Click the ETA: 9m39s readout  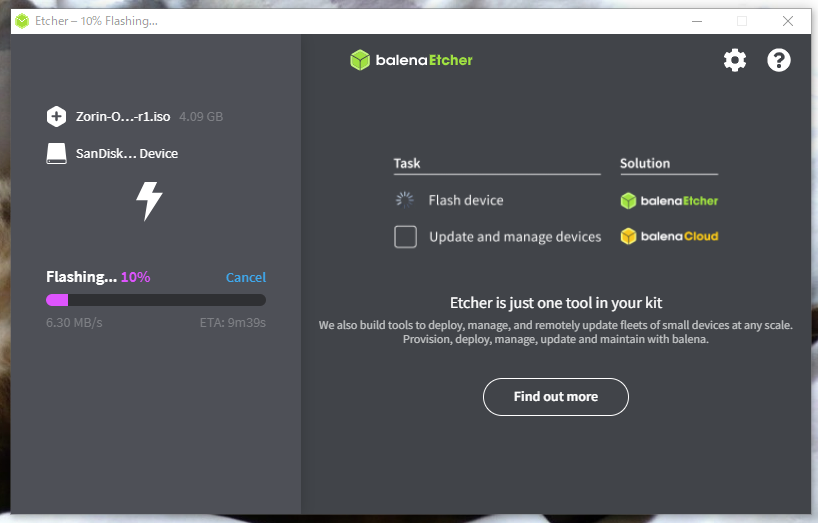pyautogui.click(x=233, y=323)
